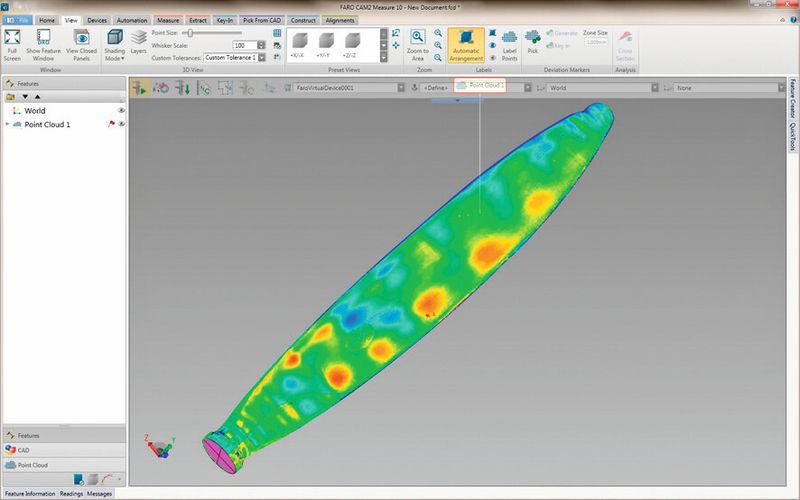Open the Feature Creator side panel
Screen dimensions: 800x500
[x=792, y=98]
